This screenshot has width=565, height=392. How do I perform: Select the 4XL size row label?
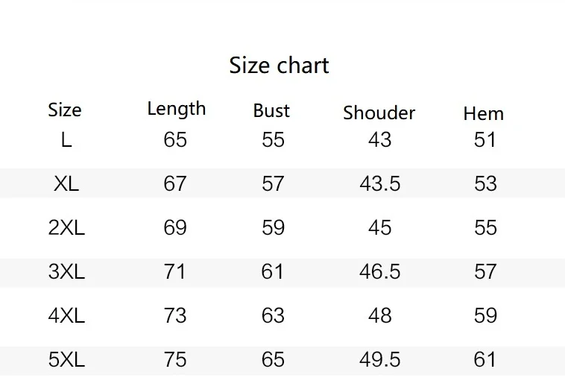click(x=66, y=315)
